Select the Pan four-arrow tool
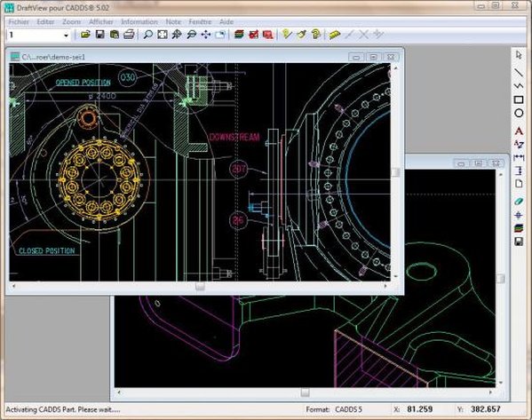Screen dimensions: 532x420 tap(206, 35)
